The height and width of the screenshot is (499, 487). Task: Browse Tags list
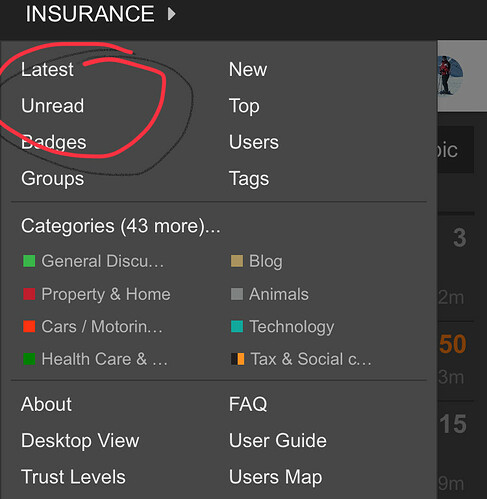(249, 179)
